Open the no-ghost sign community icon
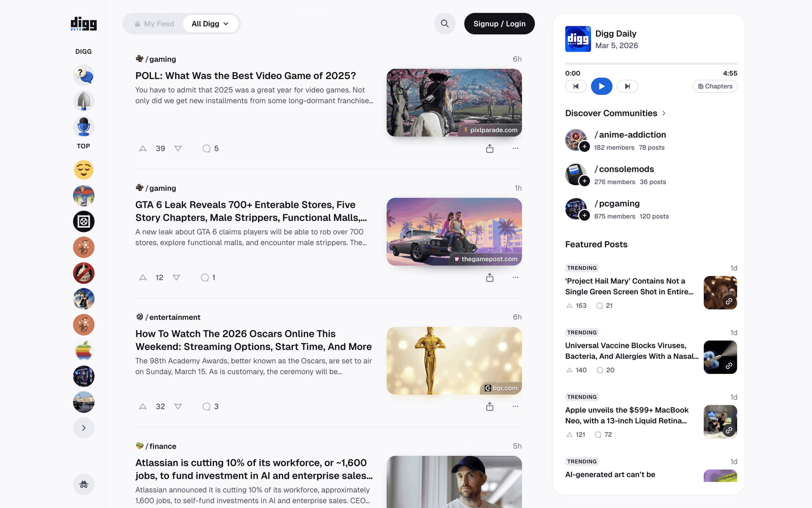 click(x=84, y=273)
